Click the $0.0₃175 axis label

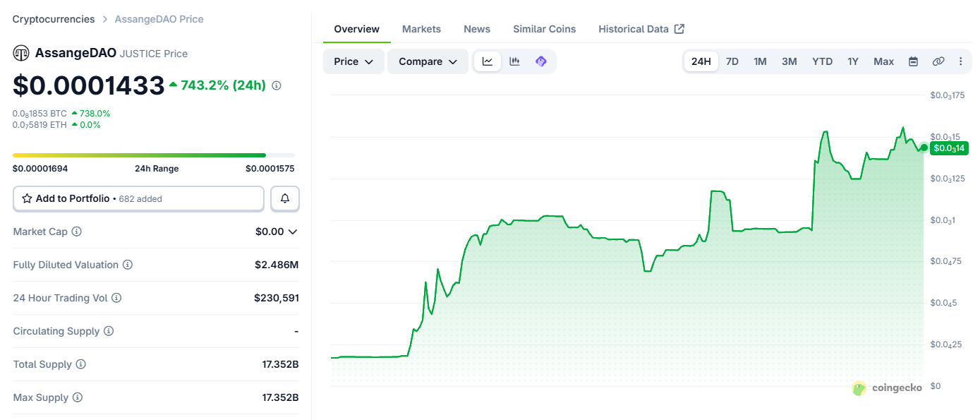pos(948,95)
